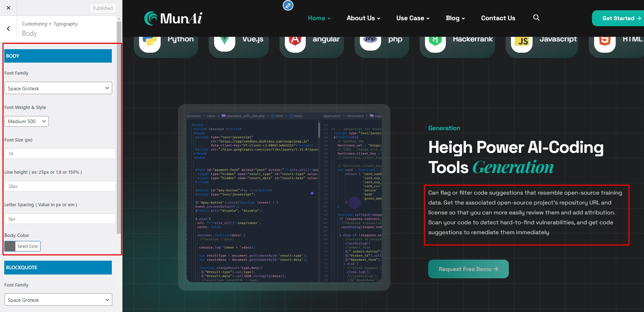Click the Javascript JS logo icon
Image resolution: width=644 pixels, height=312 pixels.
522,43
